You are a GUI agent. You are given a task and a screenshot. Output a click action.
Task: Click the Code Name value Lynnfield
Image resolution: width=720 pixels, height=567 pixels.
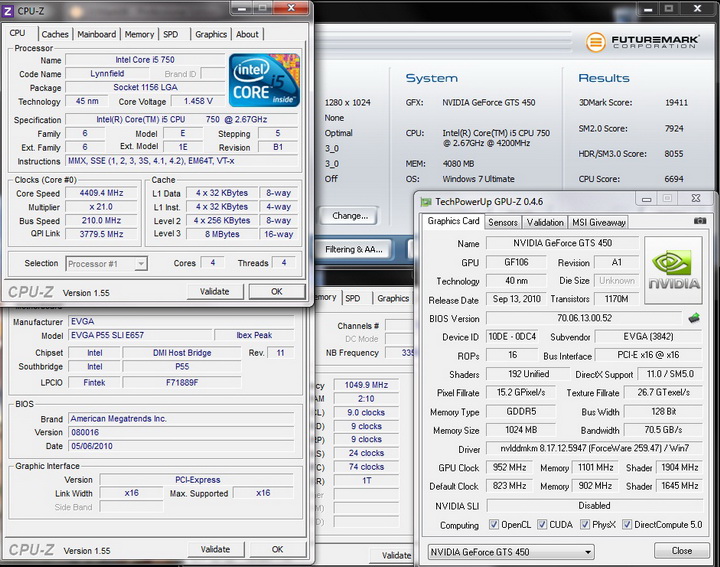point(107,73)
